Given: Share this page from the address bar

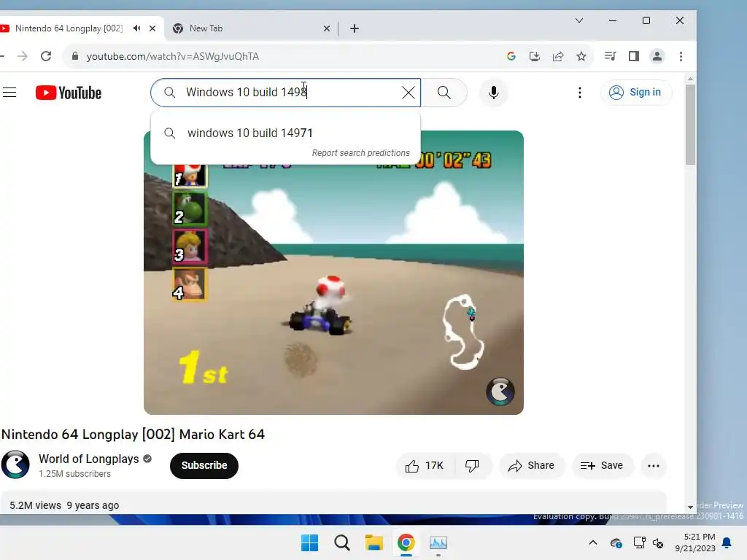Looking at the screenshot, I should pos(558,56).
